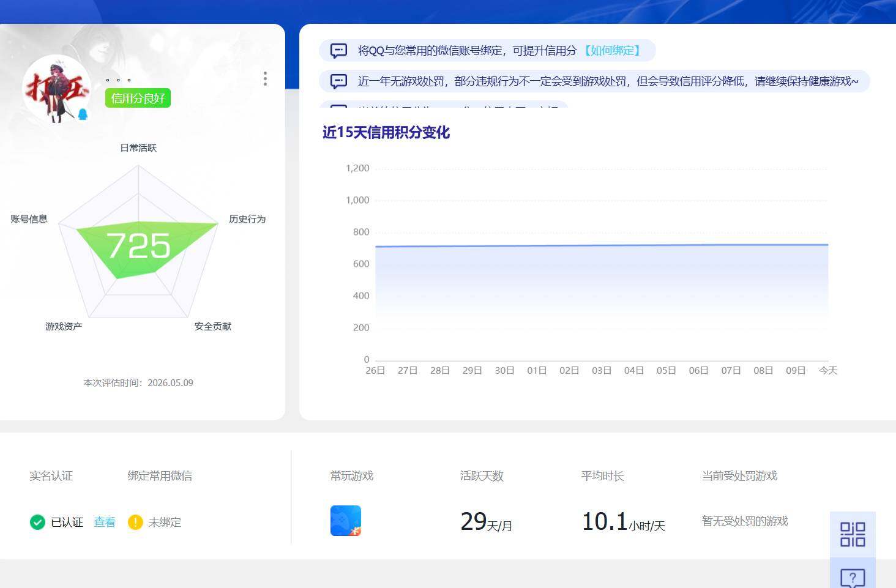Click the user avatar image

[x=56, y=89]
